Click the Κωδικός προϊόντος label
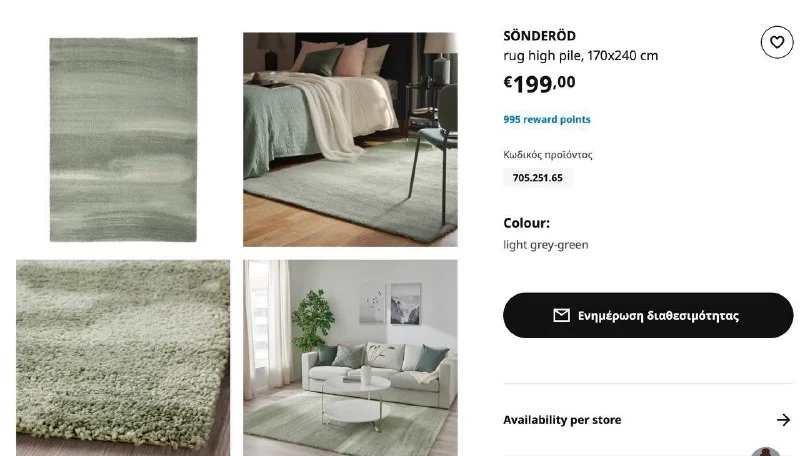This screenshot has height=456, width=800. (547, 155)
